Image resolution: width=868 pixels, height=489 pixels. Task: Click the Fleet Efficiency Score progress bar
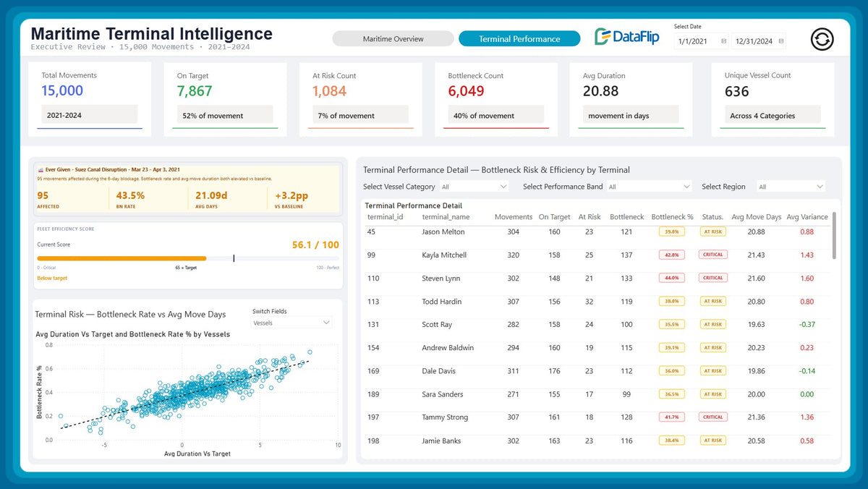[188, 258]
